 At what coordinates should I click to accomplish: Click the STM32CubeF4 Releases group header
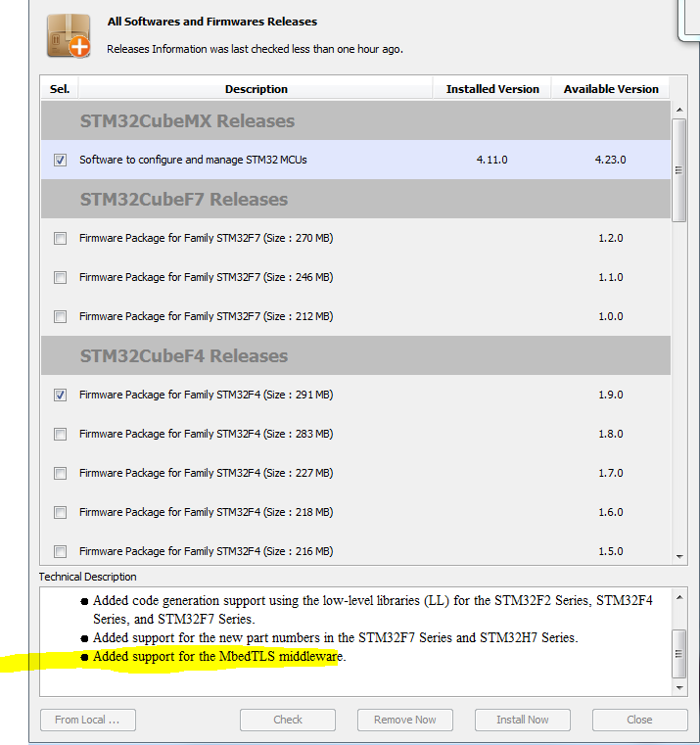[x=355, y=356]
